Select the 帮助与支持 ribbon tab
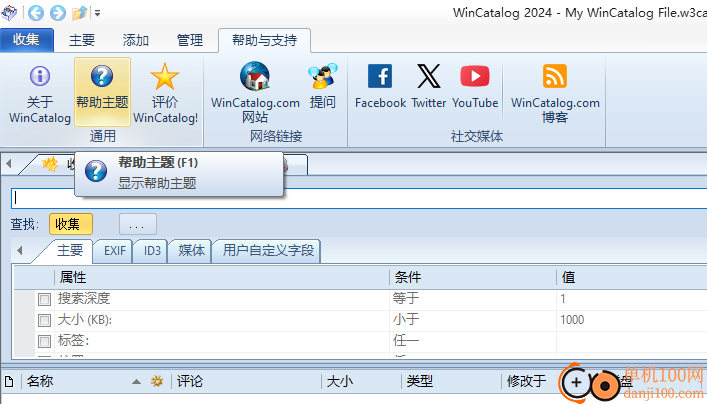Image resolution: width=707 pixels, height=404 pixels. tap(264, 41)
